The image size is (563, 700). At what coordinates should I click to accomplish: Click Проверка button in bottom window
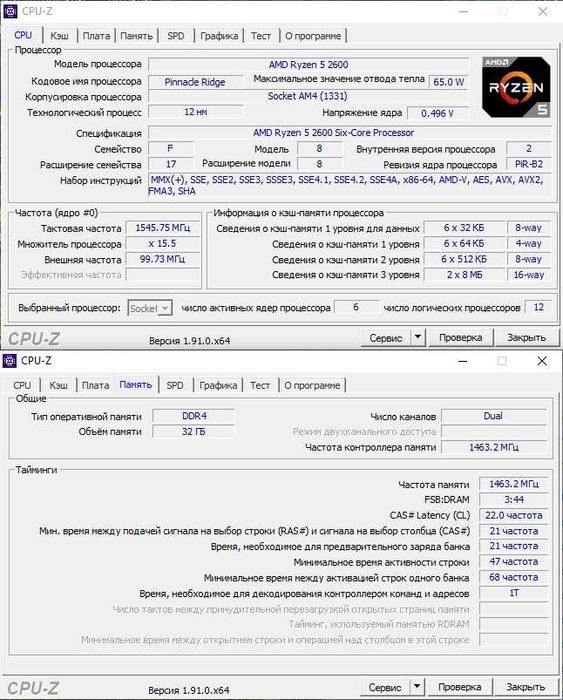tap(460, 687)
